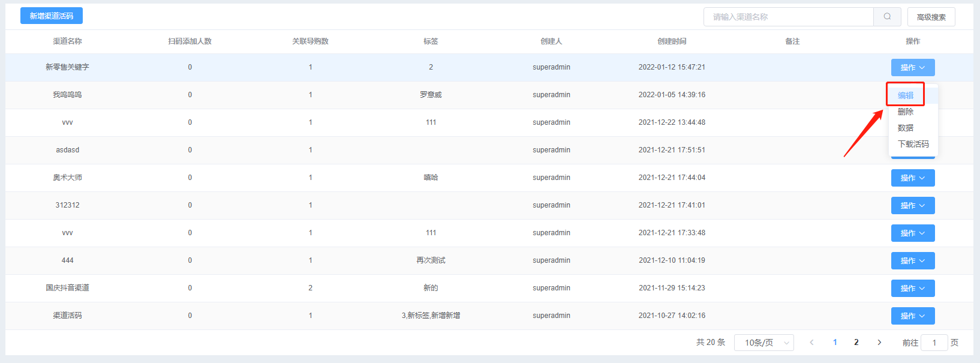This screenshot has height=363, width=980.
Task: Open 操作 dropdown for 312312 row
Action: click(912, 206)
